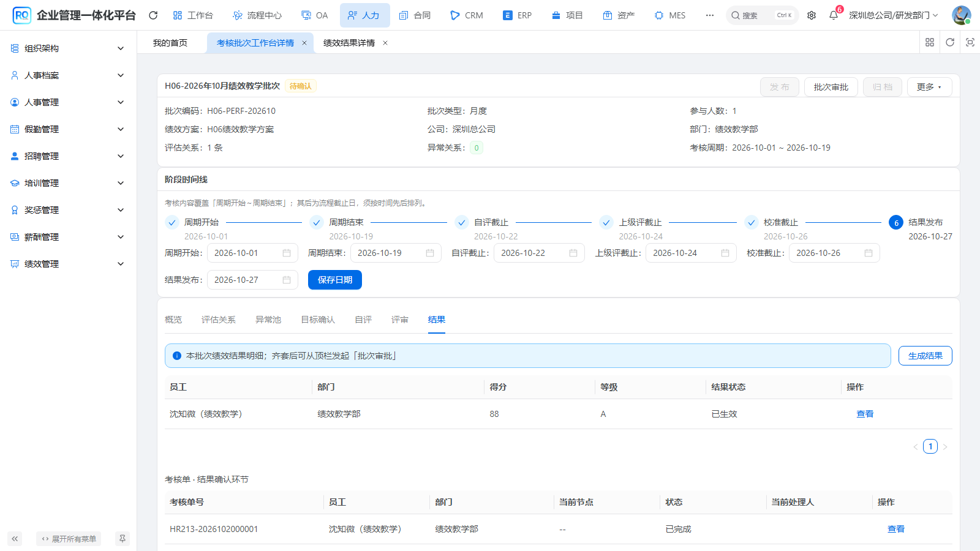This screenshot has width=980, height=551.
Task: Click the user avatar
Action: coord(962,15)
